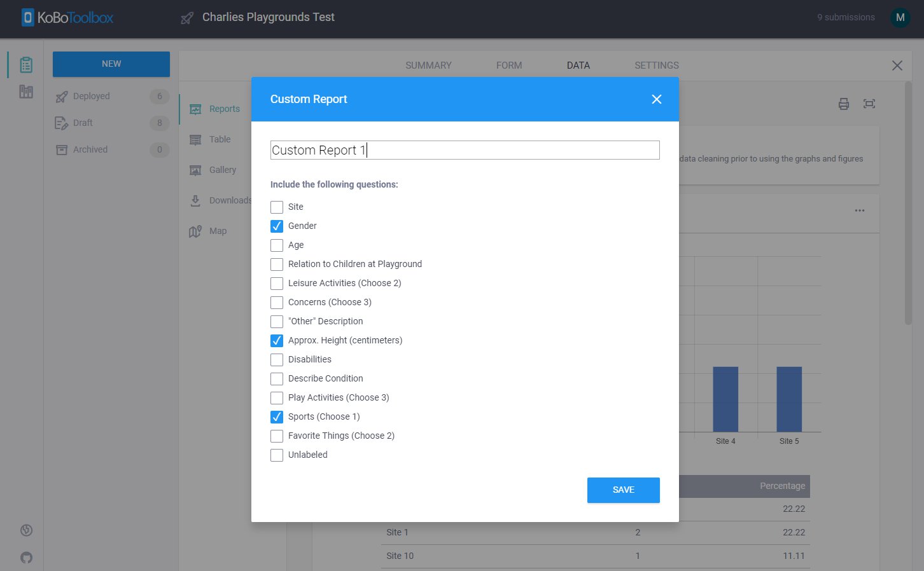Image resolution: width=924 pixels, height=571 pixels.
Task: Toggle fullscreen report view icon
Action: pyautogui.click(x=869, y=104)
